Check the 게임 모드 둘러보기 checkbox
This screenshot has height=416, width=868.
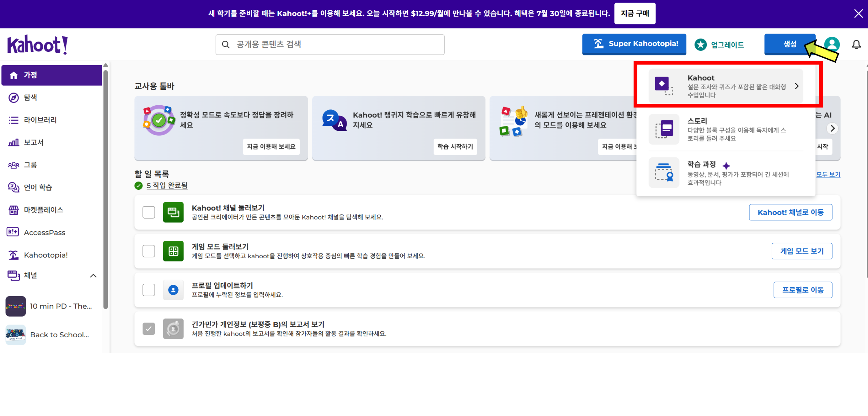point(149,251)
